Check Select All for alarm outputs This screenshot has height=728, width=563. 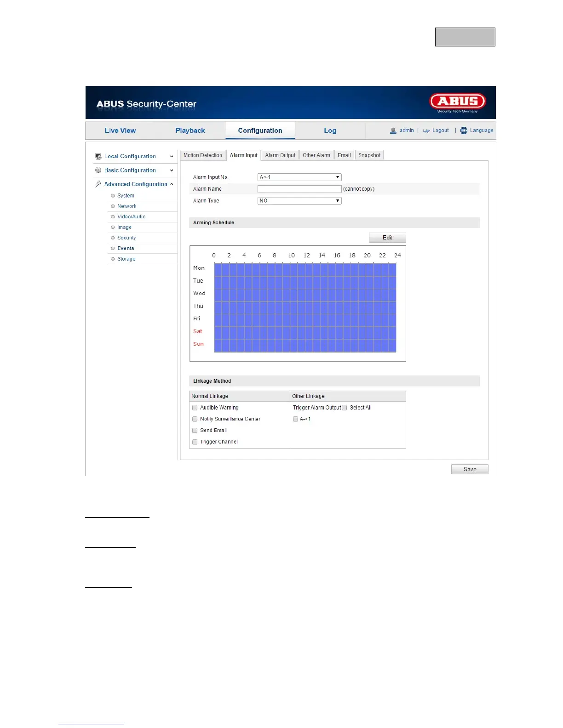coord(345,408)
